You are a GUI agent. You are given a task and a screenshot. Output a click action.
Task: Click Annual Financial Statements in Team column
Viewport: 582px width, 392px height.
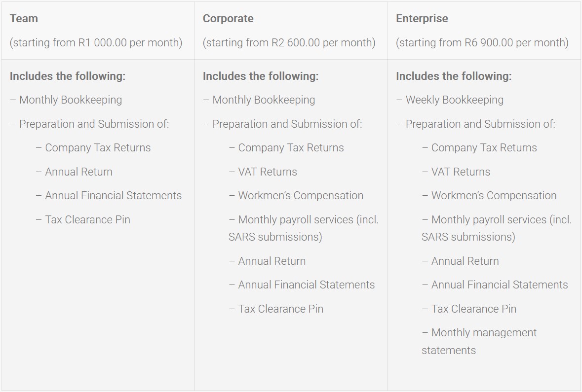point(113,196)
